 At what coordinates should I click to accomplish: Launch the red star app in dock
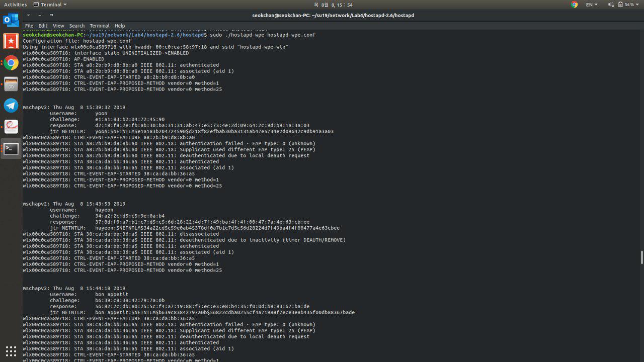(11, 41)
